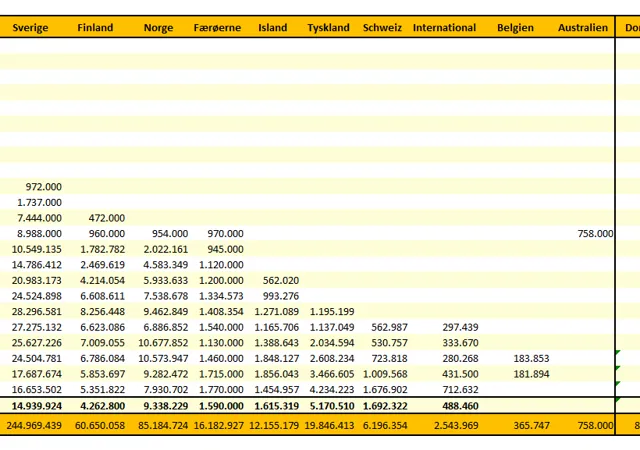Click bold Sverige value 14.939.924

tap(38, 407)
